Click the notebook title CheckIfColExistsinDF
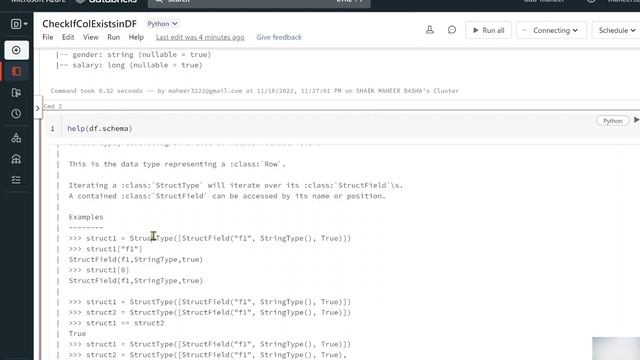The image size is (640, 360). [x=89, y=24]
